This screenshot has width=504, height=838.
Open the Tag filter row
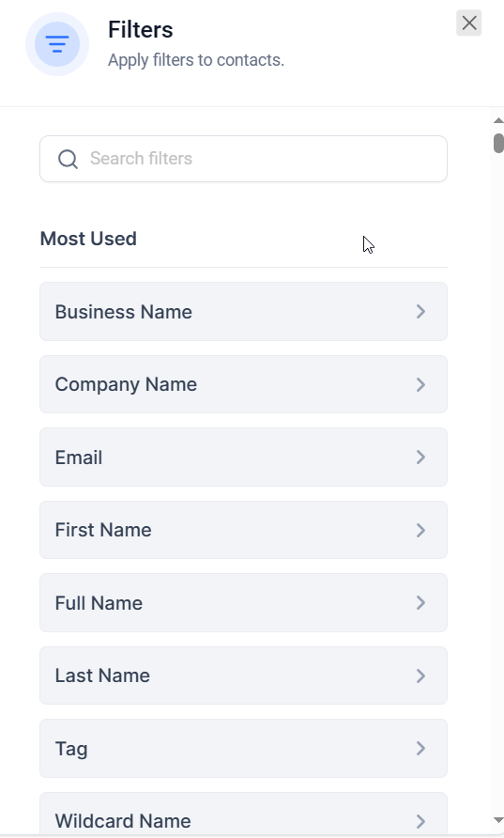[x=243, y=748]
